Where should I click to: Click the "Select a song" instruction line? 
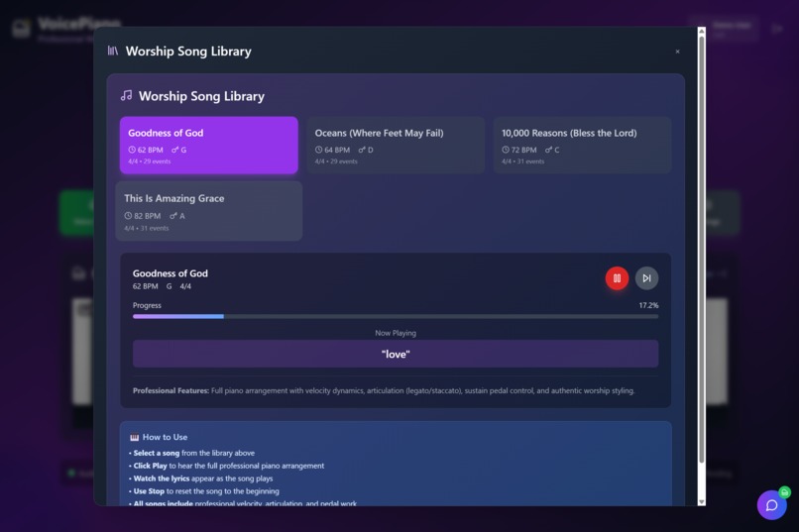click(x=191, y=453)
